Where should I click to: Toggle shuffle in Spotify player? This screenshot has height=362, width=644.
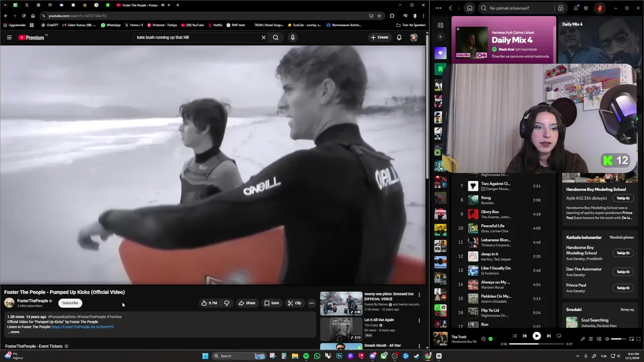point(514,336)
